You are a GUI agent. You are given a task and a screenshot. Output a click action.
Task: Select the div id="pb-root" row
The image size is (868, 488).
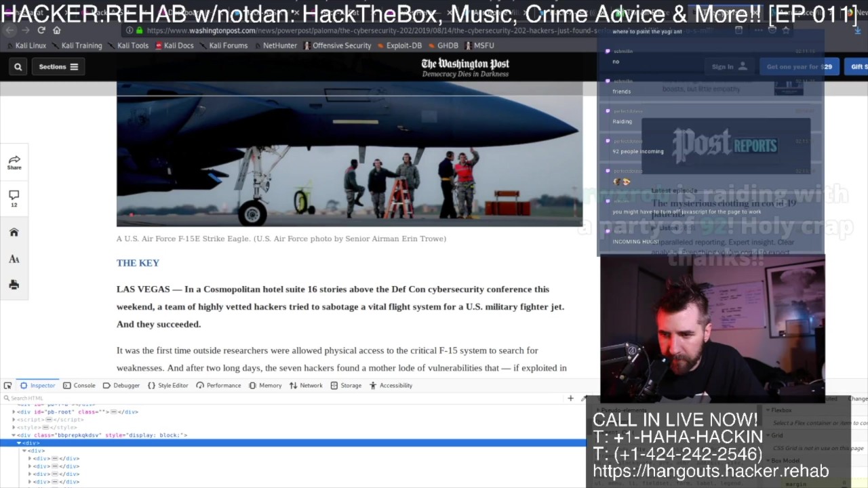(293, 412)
